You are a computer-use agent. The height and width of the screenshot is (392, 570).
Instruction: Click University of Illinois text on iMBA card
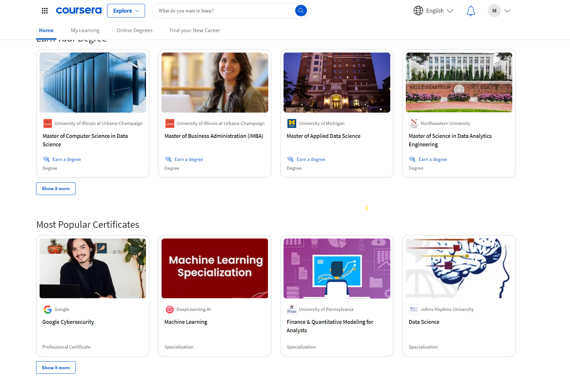(221, 123)
